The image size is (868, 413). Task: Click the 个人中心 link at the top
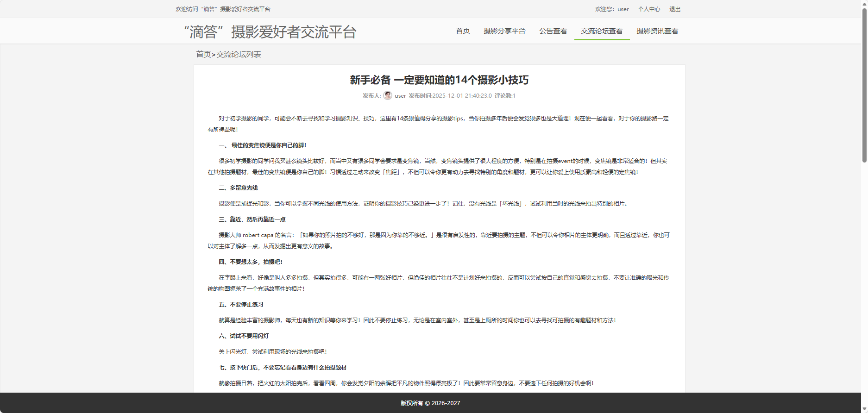(649, 9)
